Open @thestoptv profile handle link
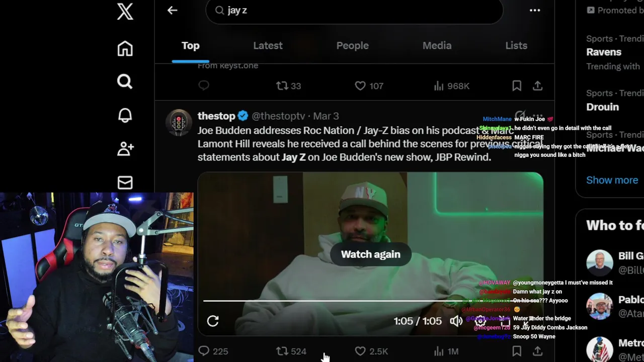644x362 pixels. (278, 116)
